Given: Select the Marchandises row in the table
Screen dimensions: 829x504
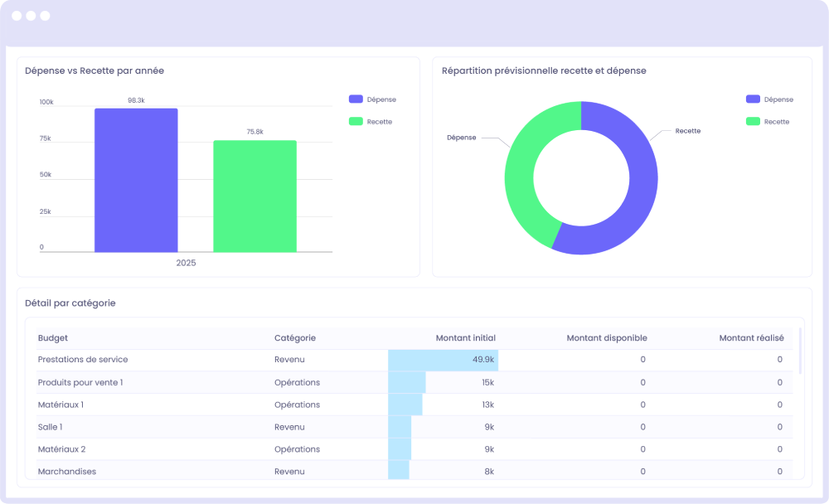Looking at the screenshot, I should (65, 471).
